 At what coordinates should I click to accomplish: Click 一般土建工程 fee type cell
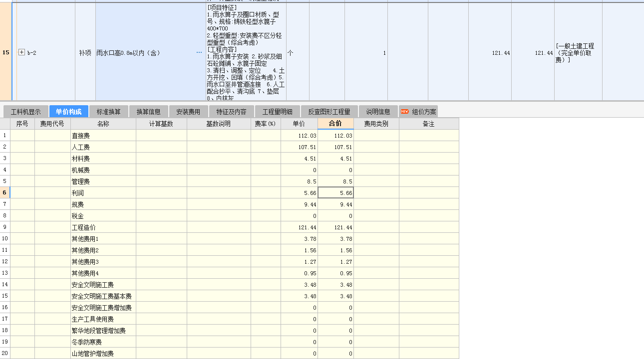[x=578, y=52]
